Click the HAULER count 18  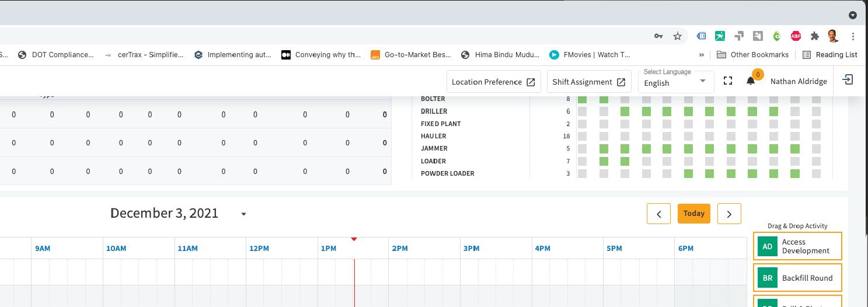point(566,136)
